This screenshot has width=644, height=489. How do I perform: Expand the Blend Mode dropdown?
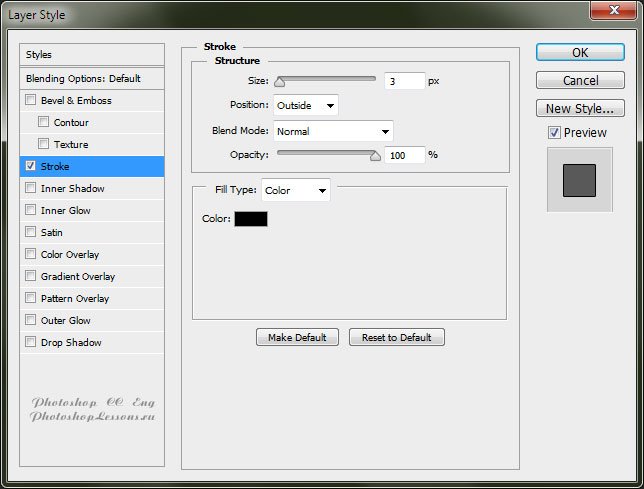[x=333, y=131]
